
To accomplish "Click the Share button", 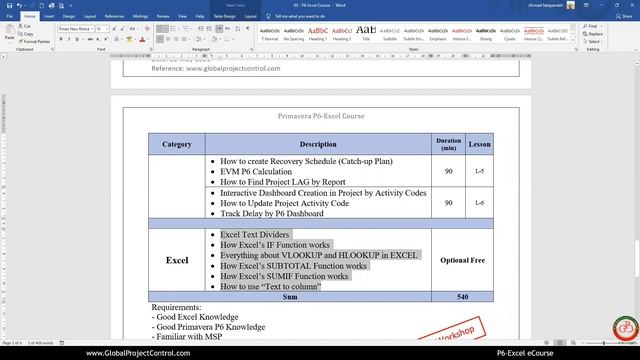I will click(624, 16).
